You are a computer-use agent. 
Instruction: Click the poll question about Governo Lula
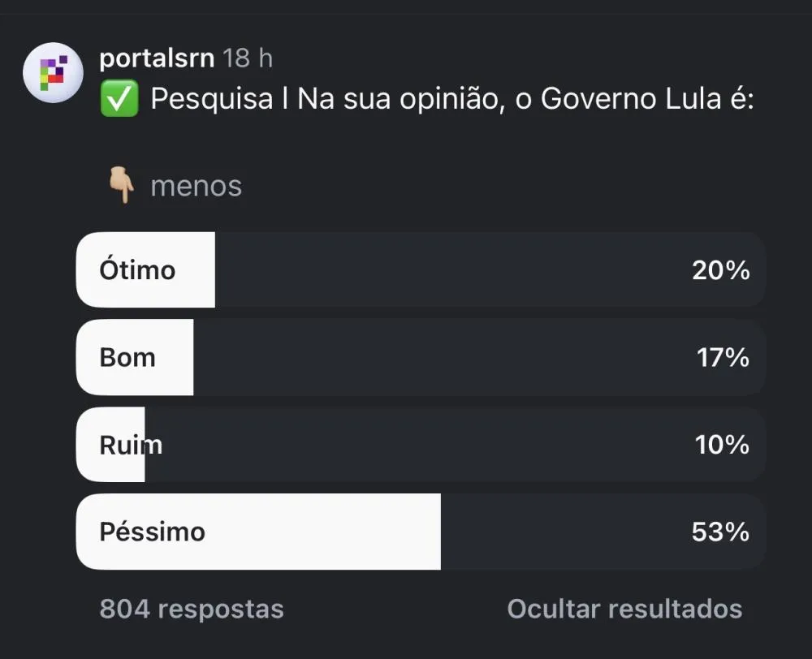[x=452, y=98]
